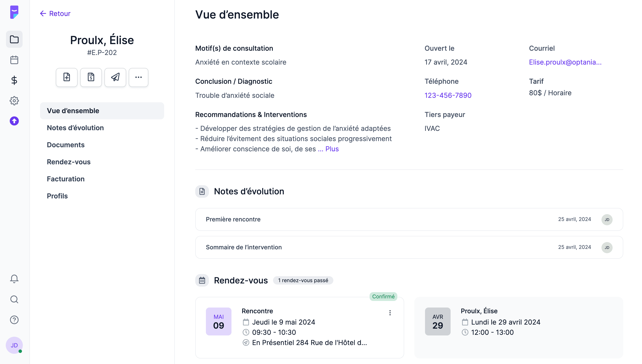
Task: Click the Retour back link
Action: pos(55,13)
